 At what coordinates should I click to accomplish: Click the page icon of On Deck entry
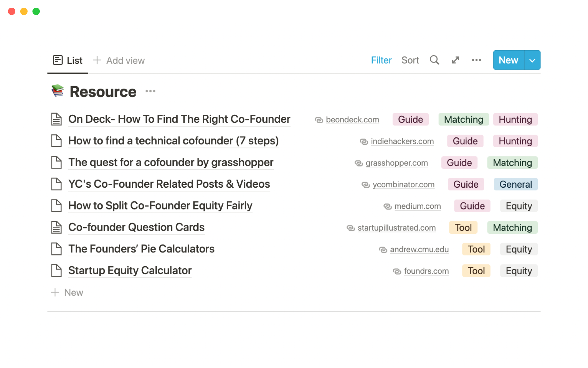tap(56, 119)
